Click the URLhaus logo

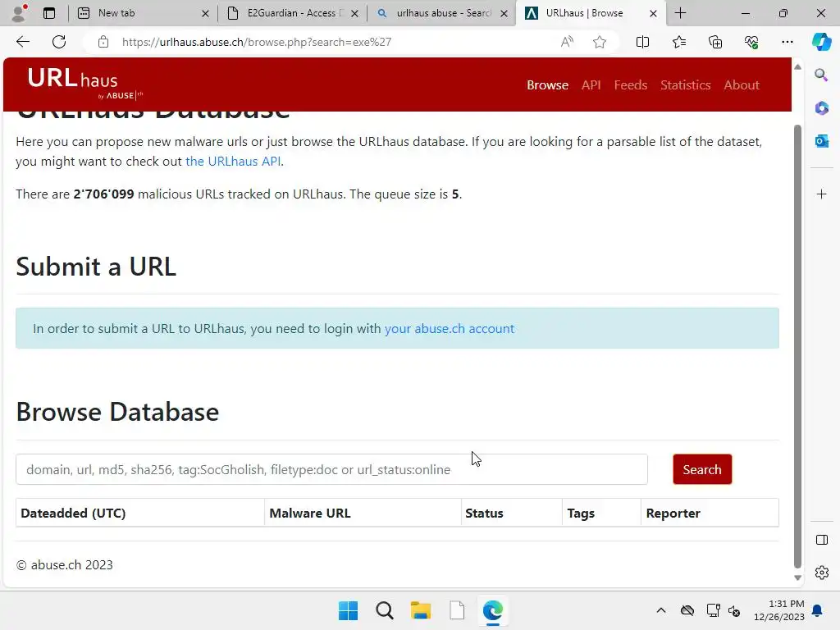[x=85, y=83]
